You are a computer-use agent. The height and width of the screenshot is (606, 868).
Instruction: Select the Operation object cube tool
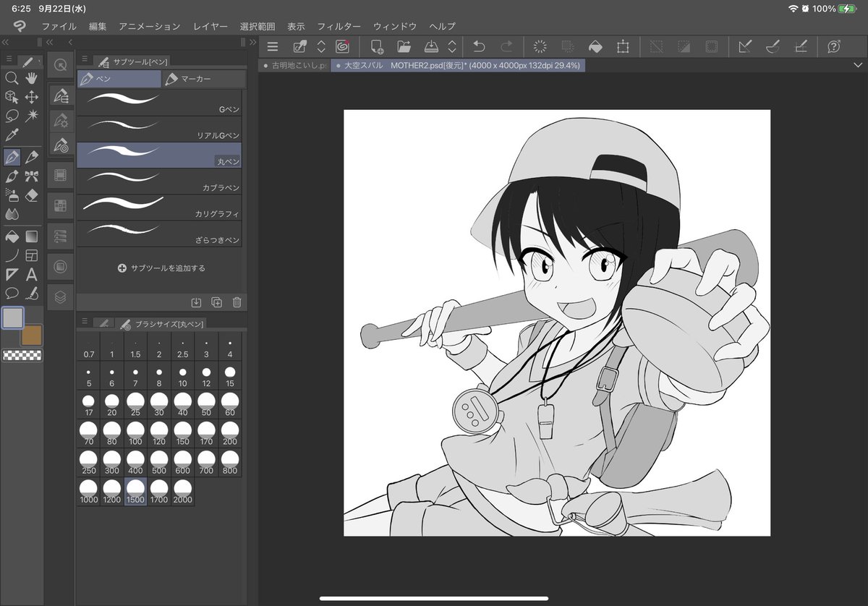[12, 97]
